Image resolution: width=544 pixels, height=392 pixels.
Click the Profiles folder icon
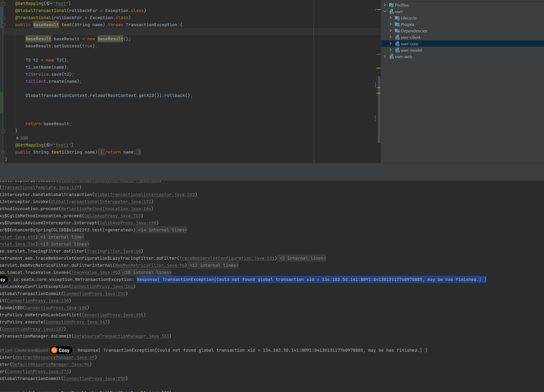tap(391, 5)
